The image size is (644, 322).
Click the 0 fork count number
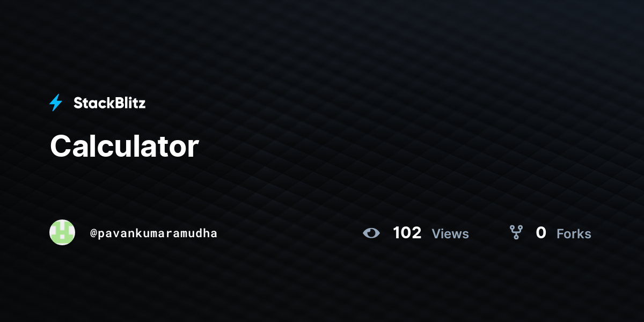(541, 233)
